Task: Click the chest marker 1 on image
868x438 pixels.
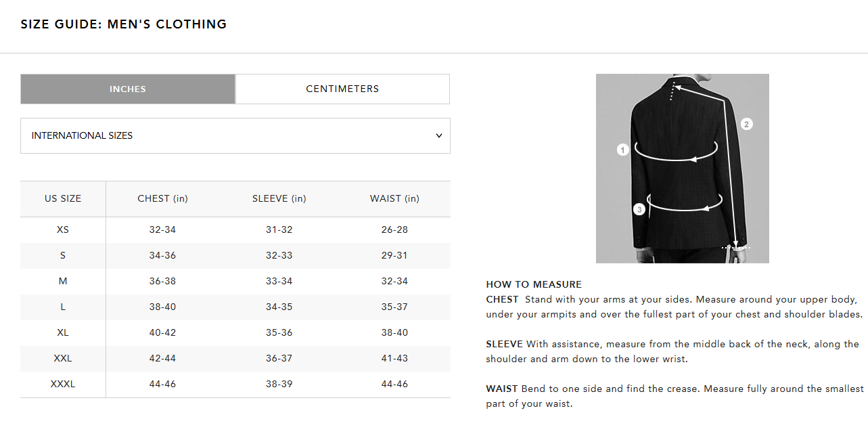Action: (623, 150)
